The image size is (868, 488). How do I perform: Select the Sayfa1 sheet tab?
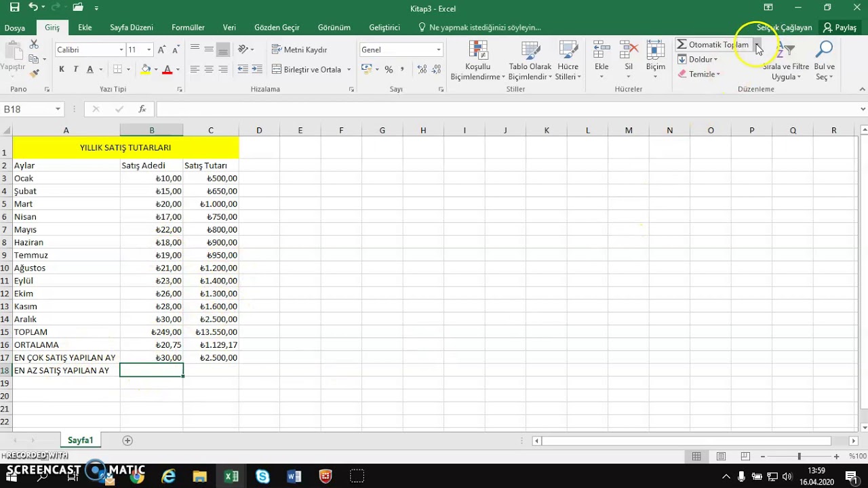pyautogui.click(x=80, y=441)
